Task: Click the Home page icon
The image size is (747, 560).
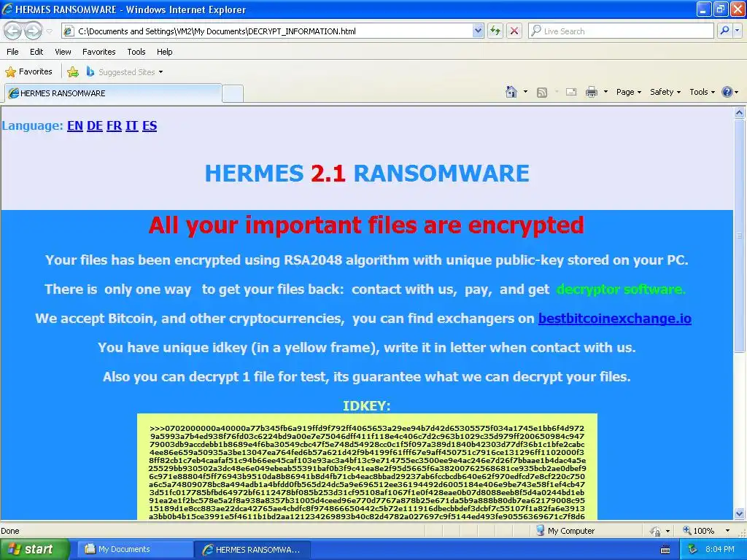Action: click(511, 92)
